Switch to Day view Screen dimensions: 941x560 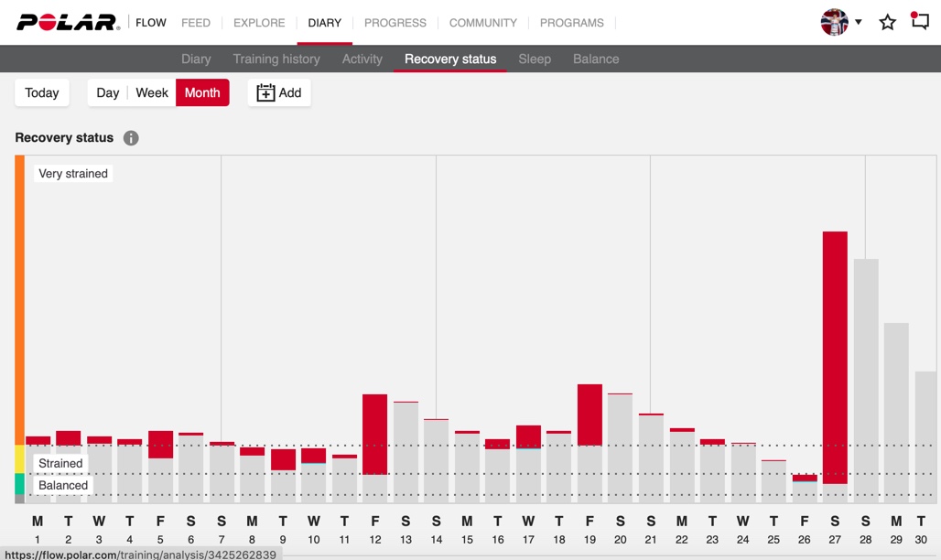108,92
